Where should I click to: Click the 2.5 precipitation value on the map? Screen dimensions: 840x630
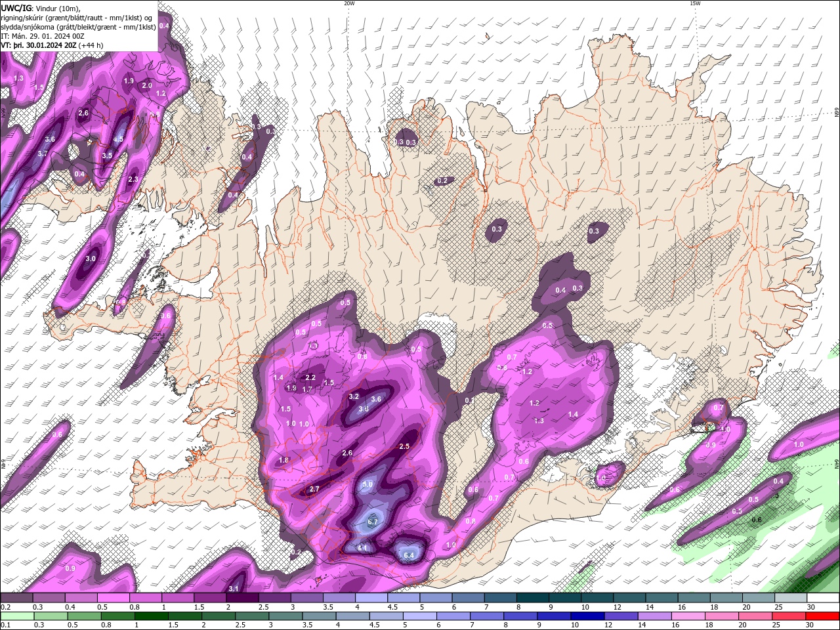pos(404,446)
